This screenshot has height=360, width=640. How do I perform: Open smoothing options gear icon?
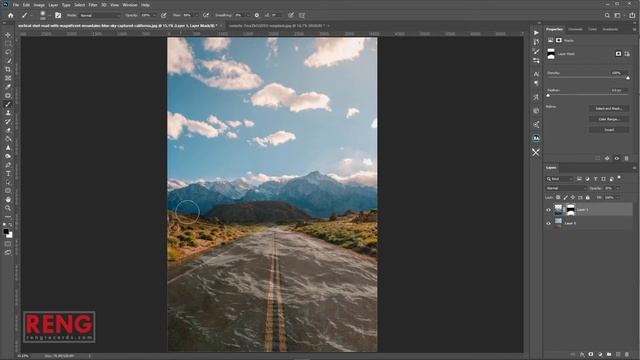257,15
